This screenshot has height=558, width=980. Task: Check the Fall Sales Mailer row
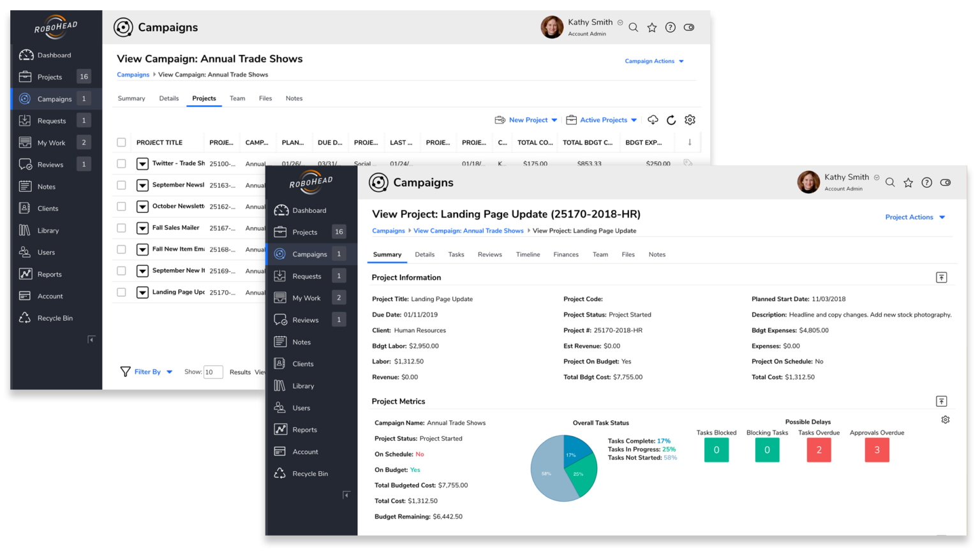pyautogui.click(x=121, y=228)
